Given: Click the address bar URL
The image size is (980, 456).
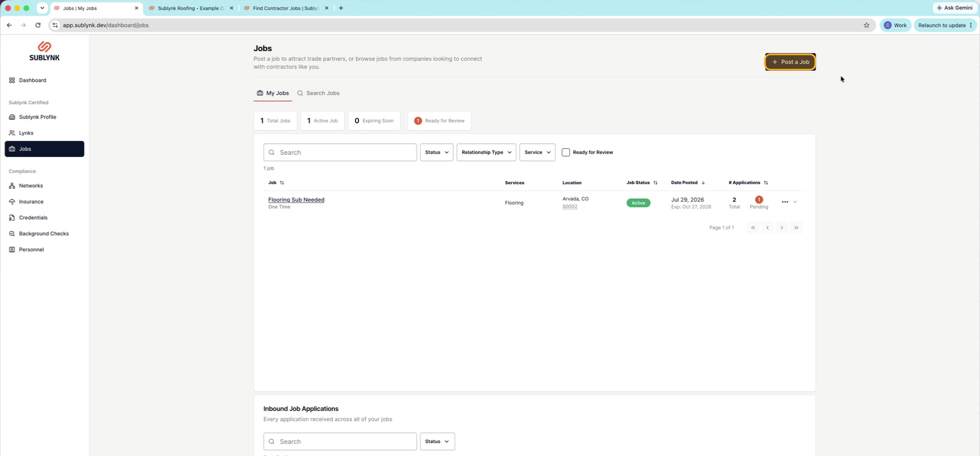Looking at the screenshot, I should tap(106, 25).
